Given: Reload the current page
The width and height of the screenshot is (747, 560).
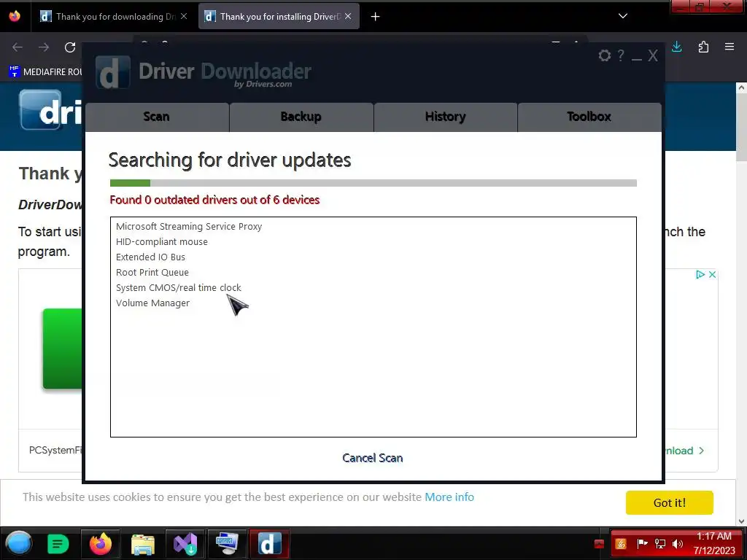Looking at the screenshot, I should [x=70, y=47].
